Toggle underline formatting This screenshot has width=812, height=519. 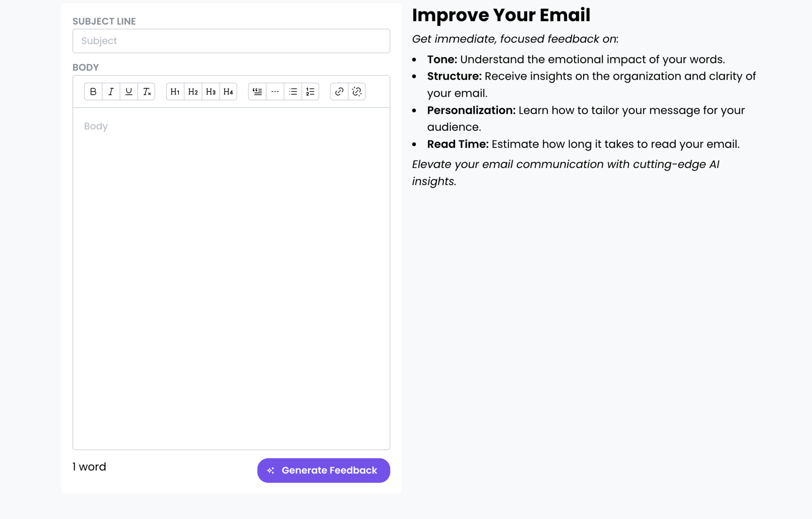(128, 92)
